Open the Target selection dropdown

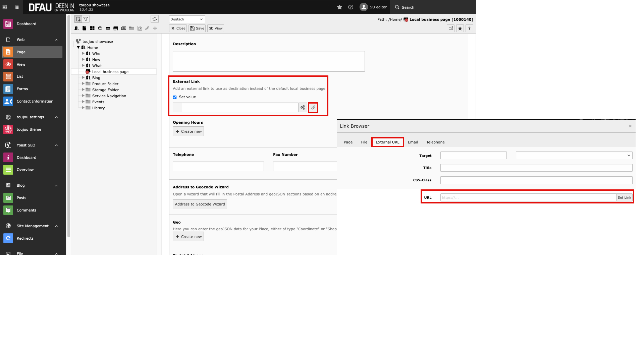tap(574, 155)
